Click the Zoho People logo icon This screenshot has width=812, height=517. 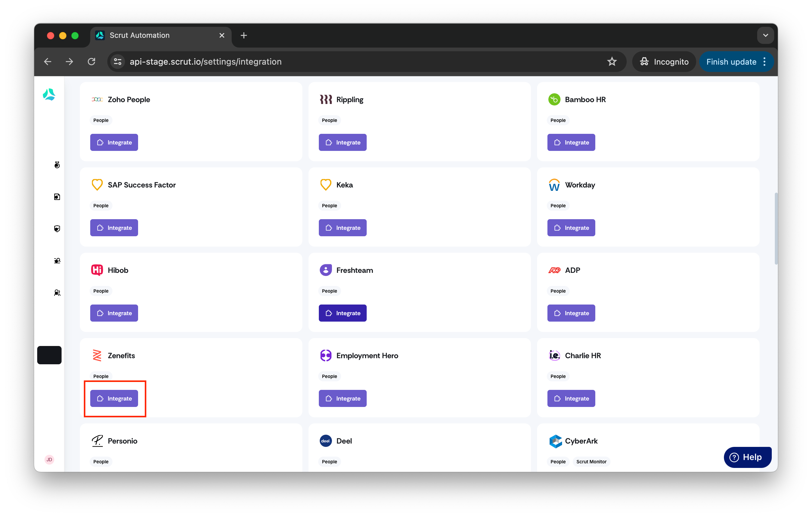pos(97,99)
